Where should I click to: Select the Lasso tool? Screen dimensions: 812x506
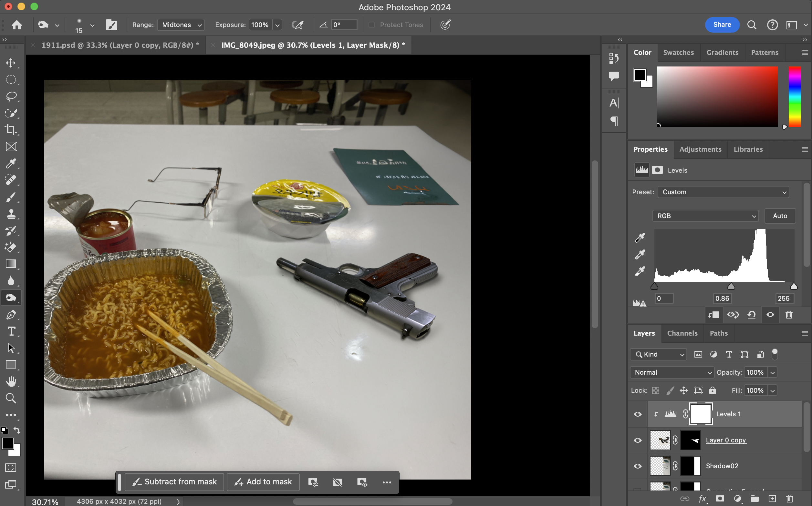click(x=11, y=96)
